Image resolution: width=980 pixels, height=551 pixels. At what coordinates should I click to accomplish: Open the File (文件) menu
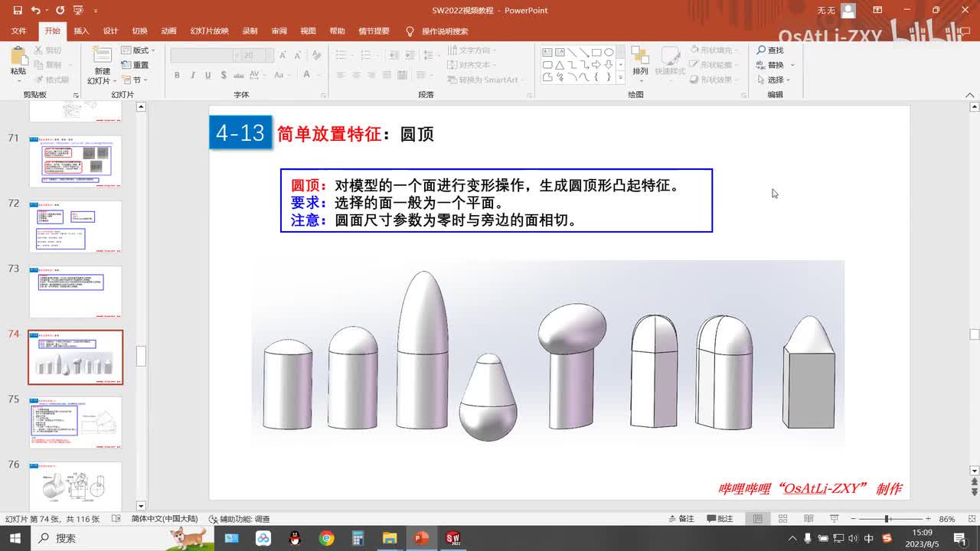click(19, 31)
